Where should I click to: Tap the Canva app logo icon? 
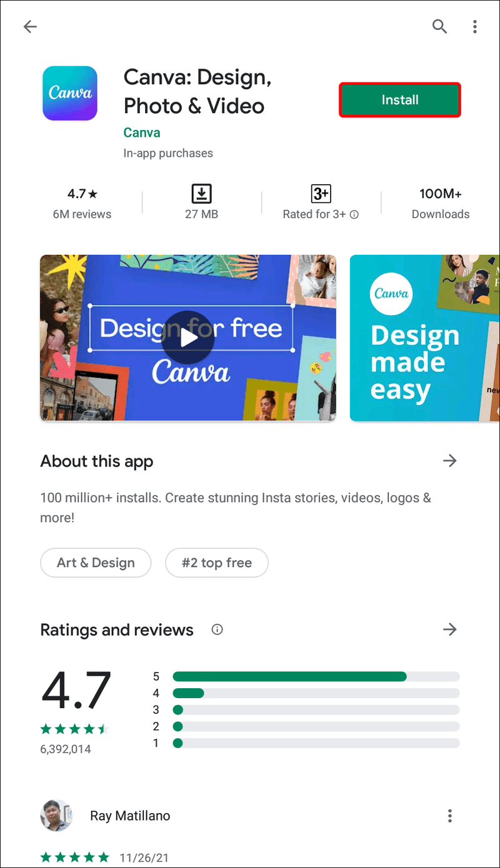tap(70, 93)
